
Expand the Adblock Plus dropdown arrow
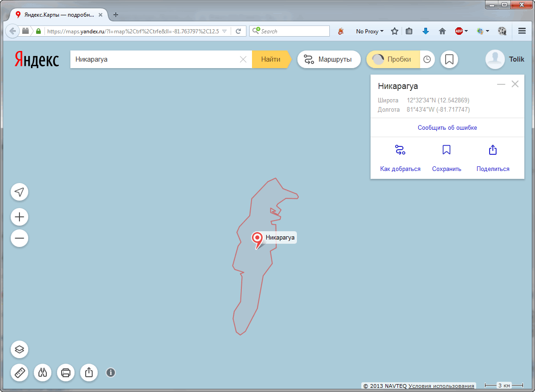466,32
